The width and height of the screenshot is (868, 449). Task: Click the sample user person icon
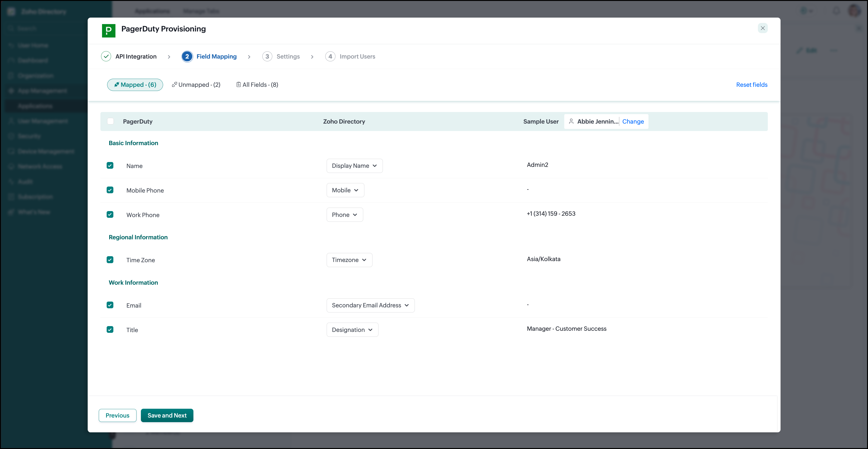click(571, 121)
